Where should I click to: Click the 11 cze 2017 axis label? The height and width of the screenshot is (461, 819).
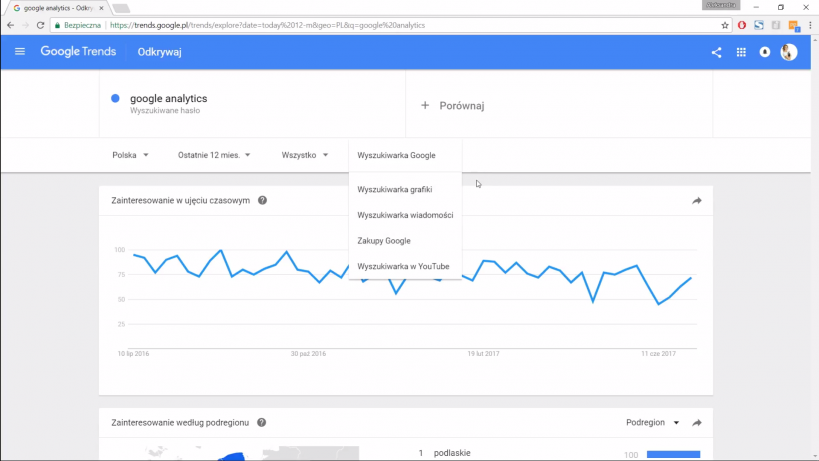pyautogui.click(x=659, y=353)
